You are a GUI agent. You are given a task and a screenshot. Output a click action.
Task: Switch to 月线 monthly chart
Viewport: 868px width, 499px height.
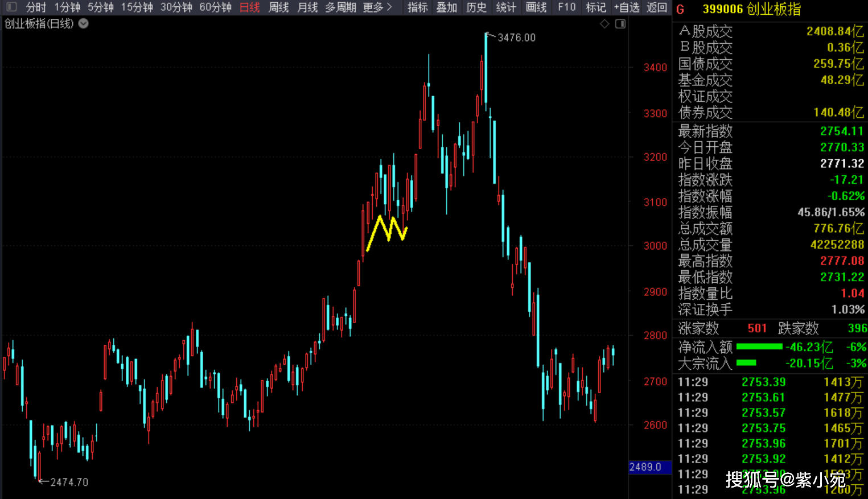(308, 7)
